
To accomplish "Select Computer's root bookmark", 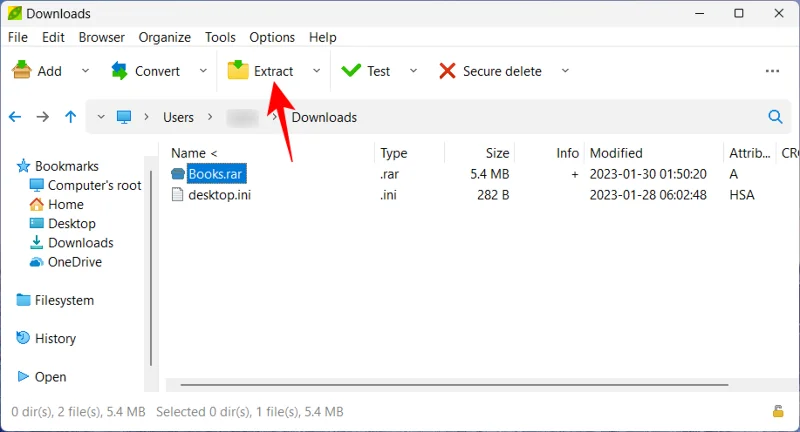I will coord(94,185).
